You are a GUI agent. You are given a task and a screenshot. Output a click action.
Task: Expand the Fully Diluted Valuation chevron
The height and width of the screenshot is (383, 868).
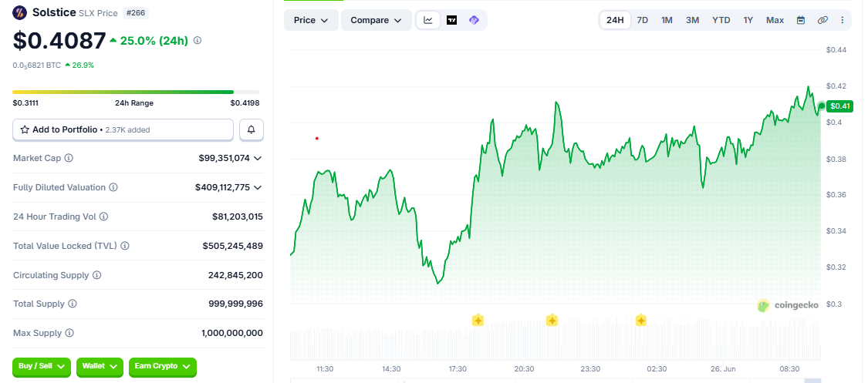(x=258, y=187)
